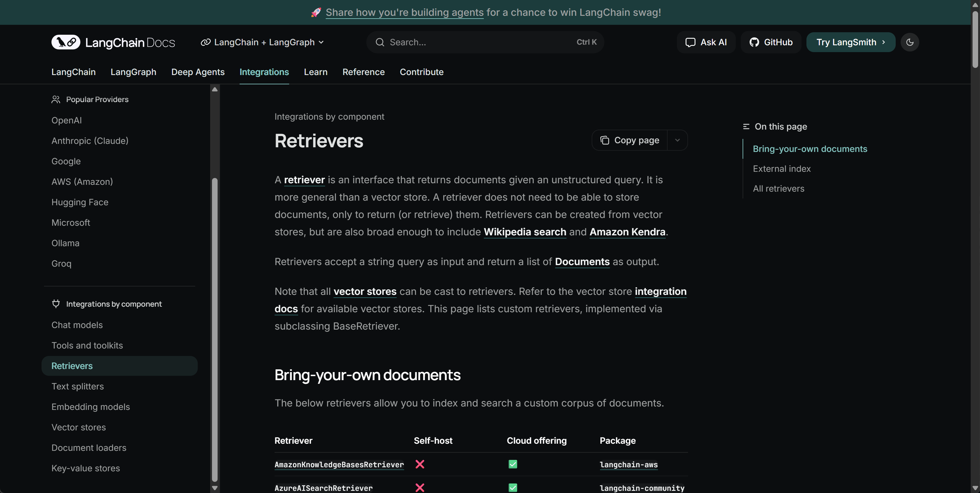Screen dimensions: 980x493
Task: Click the Self-host column header
Action: [x=433, y=441]
